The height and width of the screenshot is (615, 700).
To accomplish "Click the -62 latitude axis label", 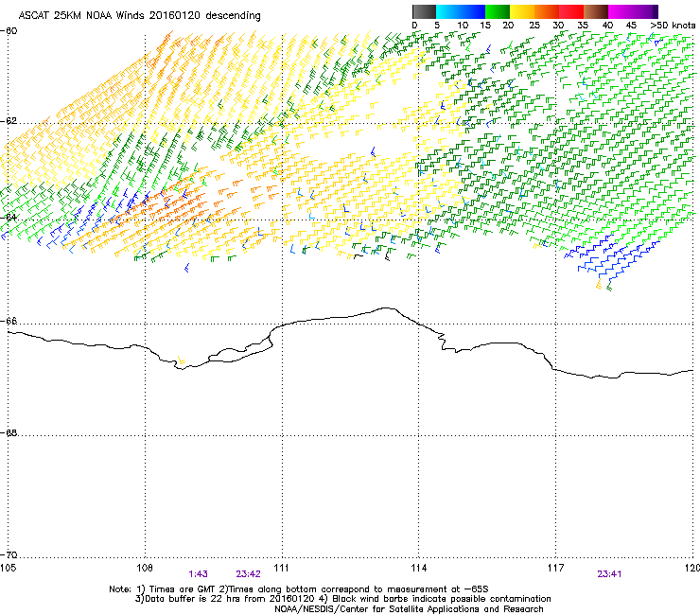I will (x=9, y=122).
